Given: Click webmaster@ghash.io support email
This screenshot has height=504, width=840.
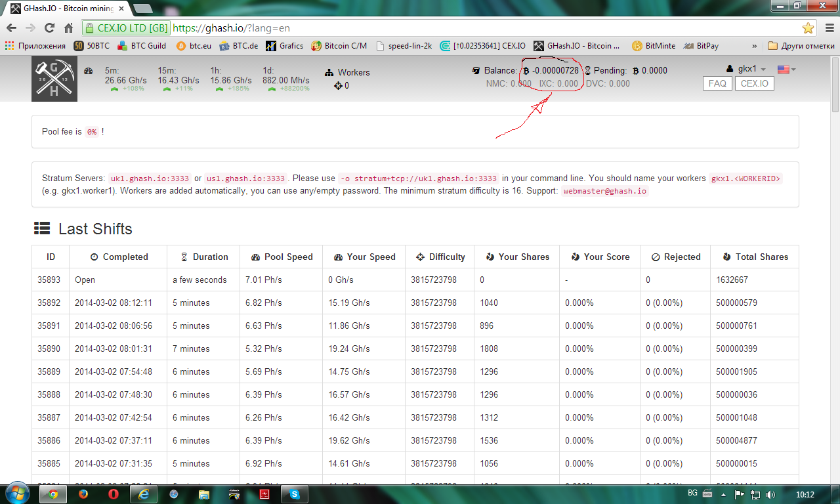Looking at the screenshot, I should coord(605,191).
